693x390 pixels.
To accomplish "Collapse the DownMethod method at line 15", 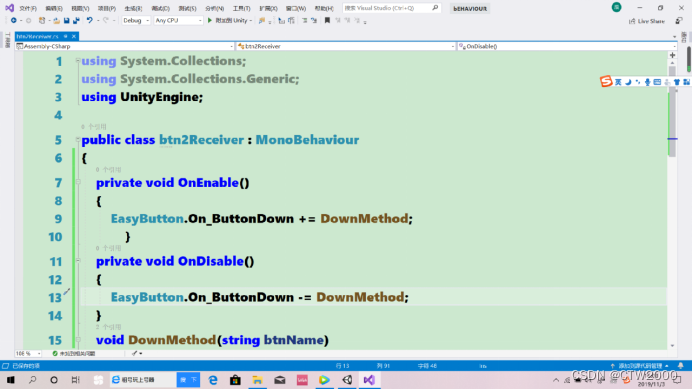I will 78,339.
